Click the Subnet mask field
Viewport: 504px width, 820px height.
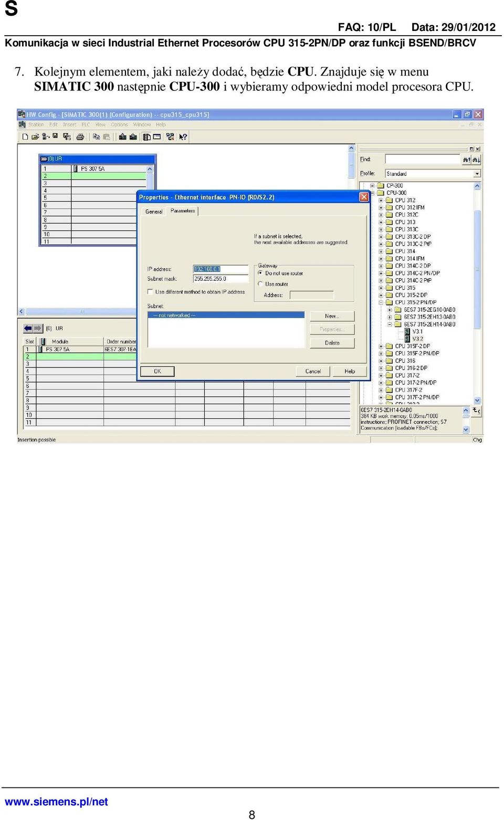(220, 279)
